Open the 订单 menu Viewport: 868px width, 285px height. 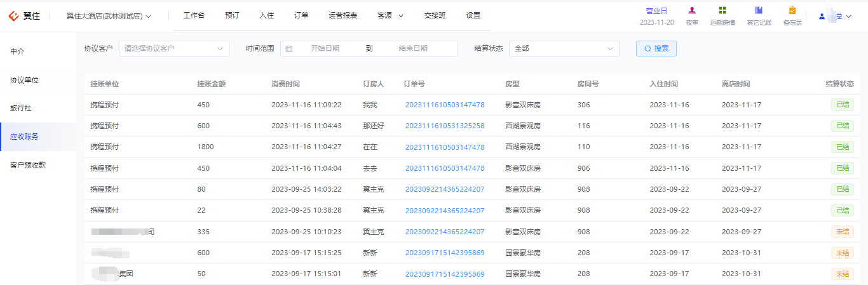301,16
